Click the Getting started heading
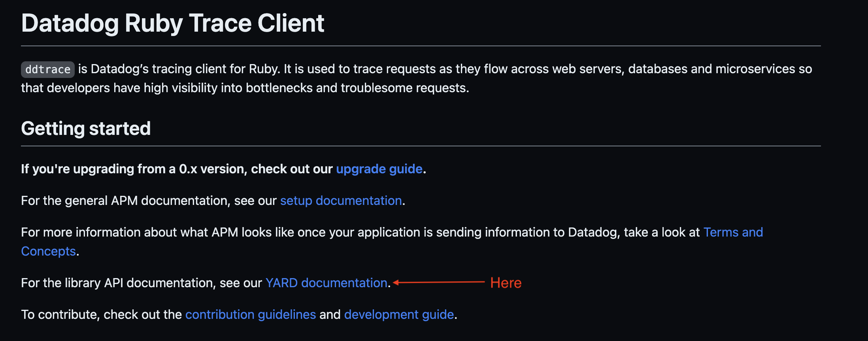The image size is (868, 341). coord(86,129)
